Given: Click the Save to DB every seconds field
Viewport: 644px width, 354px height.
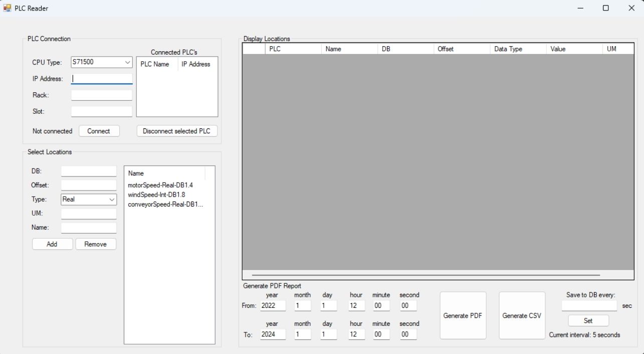Looking at the screenshot, I should [x=589, y=305].
